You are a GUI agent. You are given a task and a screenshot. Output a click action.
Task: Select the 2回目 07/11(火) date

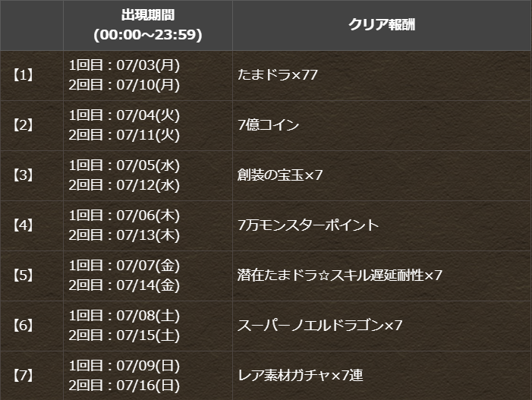(x=124, y=135)
